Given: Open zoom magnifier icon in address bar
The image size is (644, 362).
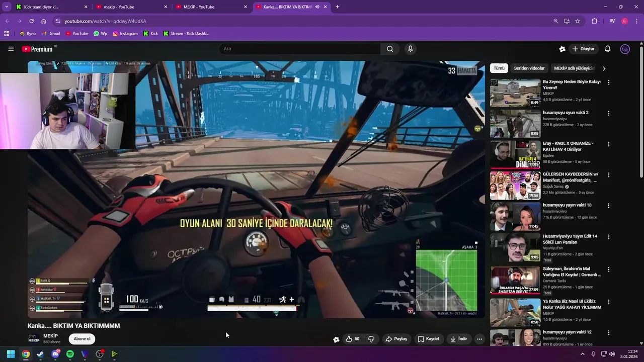Looking at the screenshot, I should 556,21.
